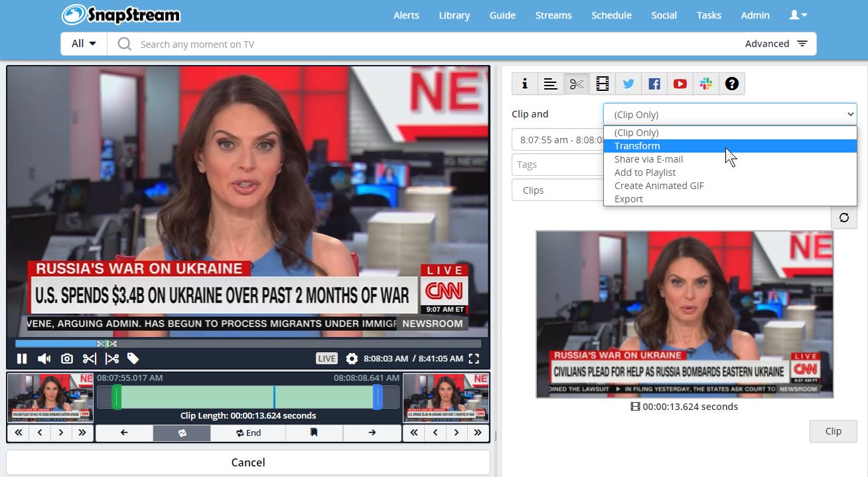Open the Admin page
The image size is (868, 477).
[755, 15]
